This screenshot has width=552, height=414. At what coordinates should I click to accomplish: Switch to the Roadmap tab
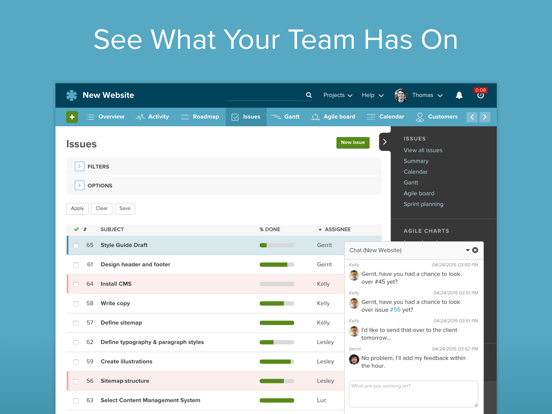point(200,117)
